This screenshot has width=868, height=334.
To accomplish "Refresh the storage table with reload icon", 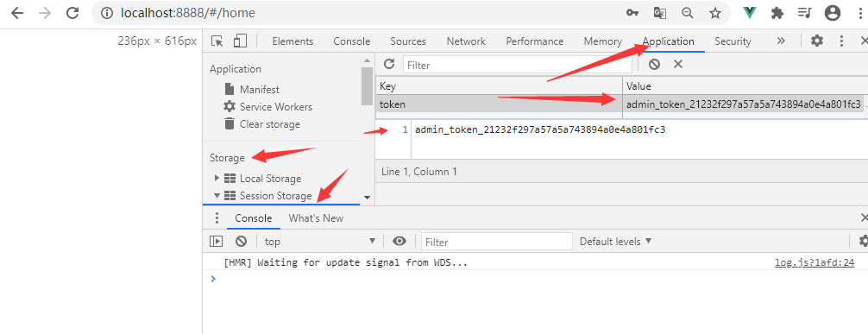I will [389, 64].
